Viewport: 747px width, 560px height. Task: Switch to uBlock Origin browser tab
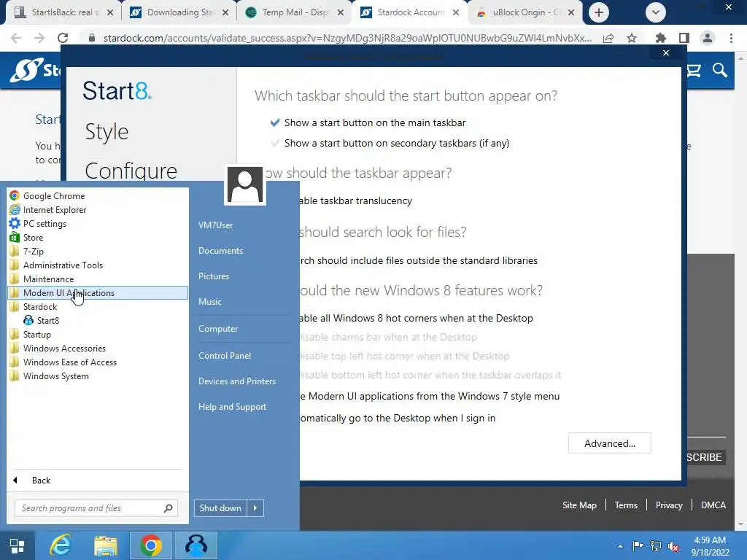[x=525, y=12]
